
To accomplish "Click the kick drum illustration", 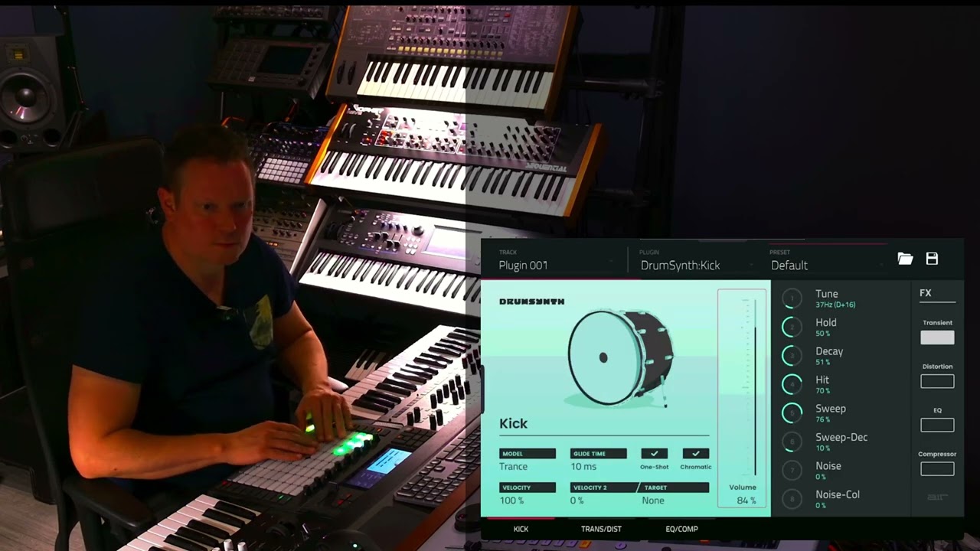I will 621,357.
